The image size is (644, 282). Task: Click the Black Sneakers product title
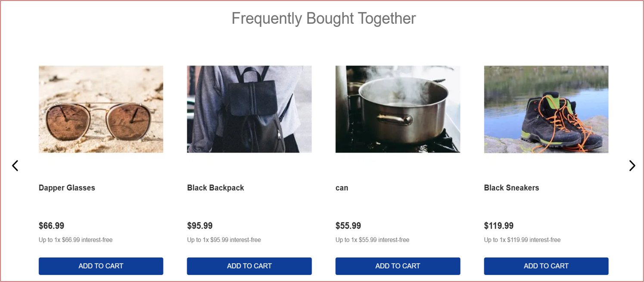511,188
